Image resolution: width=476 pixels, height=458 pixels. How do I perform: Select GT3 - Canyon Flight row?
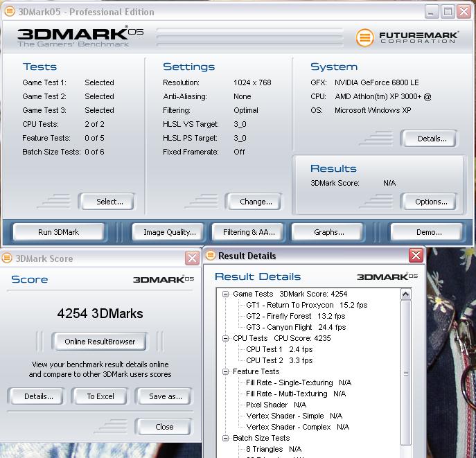[x=296, y=327]
